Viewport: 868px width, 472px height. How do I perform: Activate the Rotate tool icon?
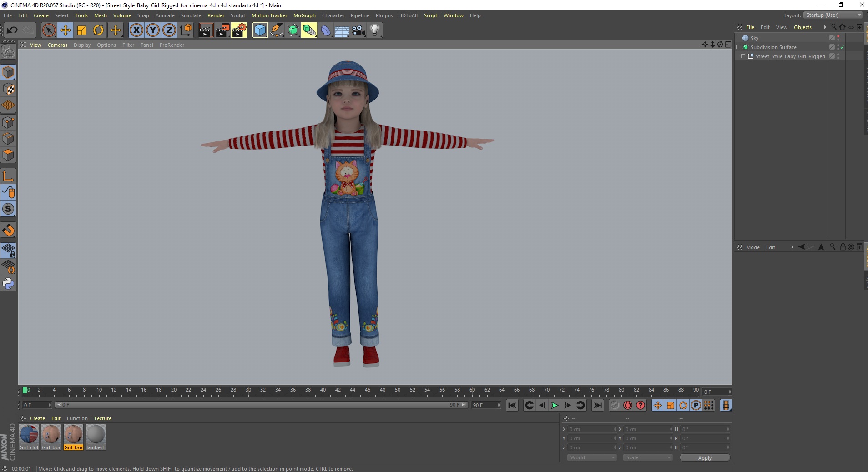click(x=98, y=30)
